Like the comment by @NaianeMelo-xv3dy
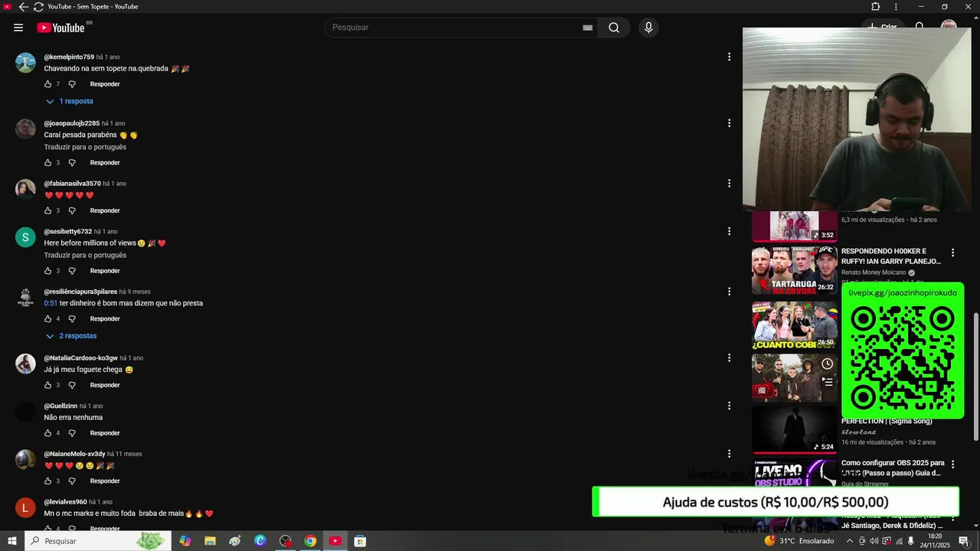Viewport: 980px width, 551px height. click(x=47, y=481)
